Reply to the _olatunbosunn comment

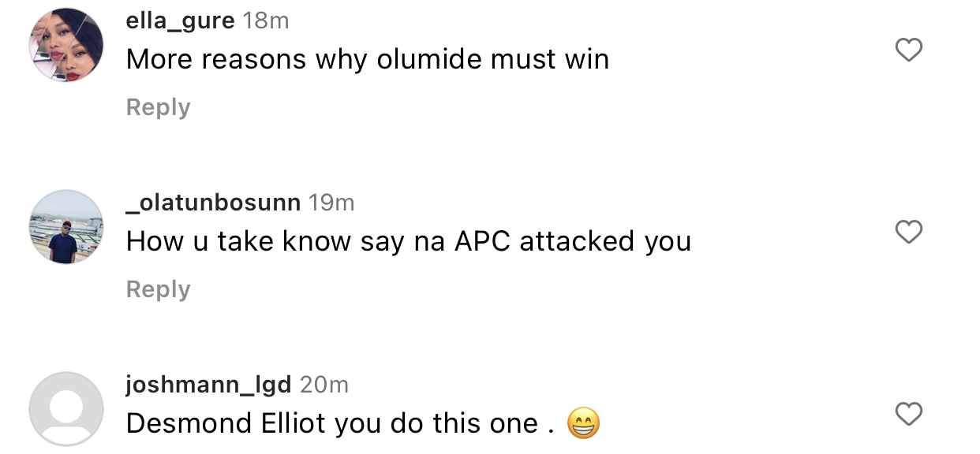pos(158,289)
